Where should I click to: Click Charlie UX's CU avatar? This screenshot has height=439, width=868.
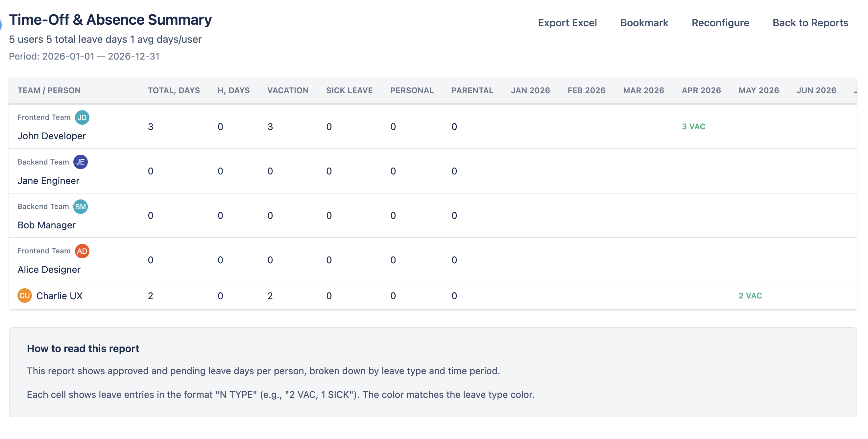coord(24,296)
